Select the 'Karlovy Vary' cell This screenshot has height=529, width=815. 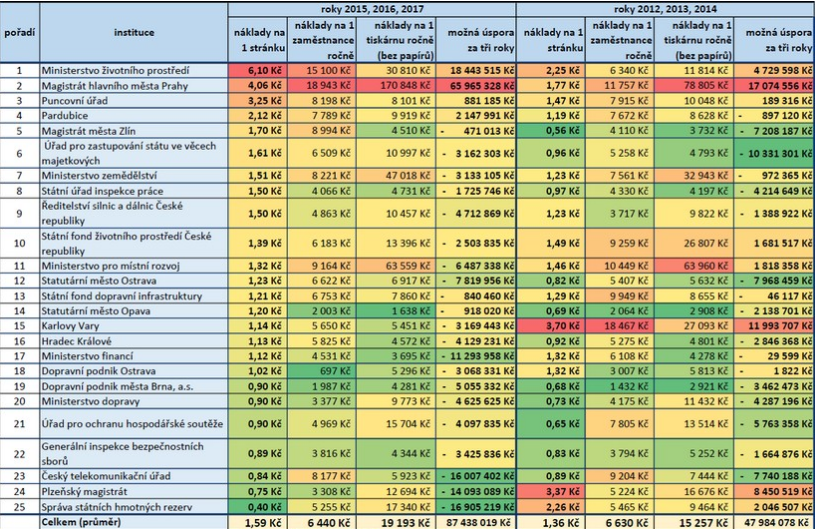point(134,326)
